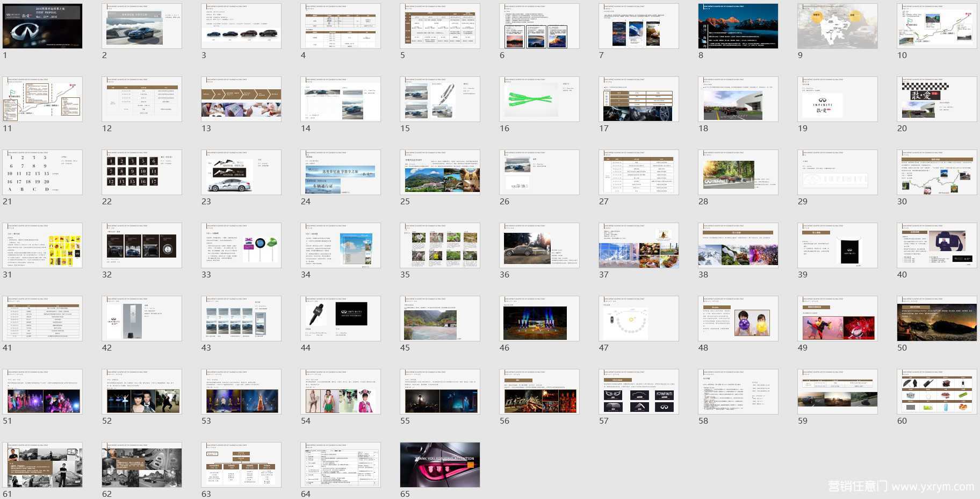
Task: Select slide 4 table thumbnail
Action: [x=341, y=26]
